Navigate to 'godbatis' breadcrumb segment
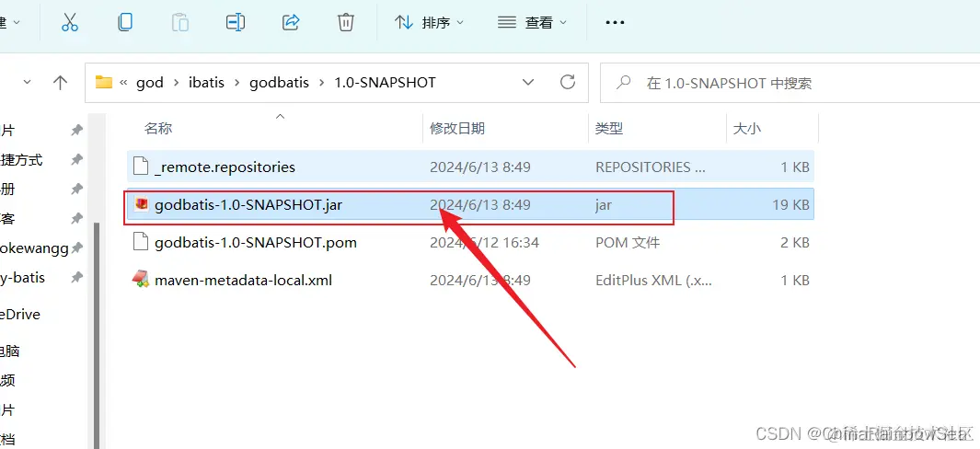This screenshot has height=449, width=980. pyautogui.click(x=280, y=83)
